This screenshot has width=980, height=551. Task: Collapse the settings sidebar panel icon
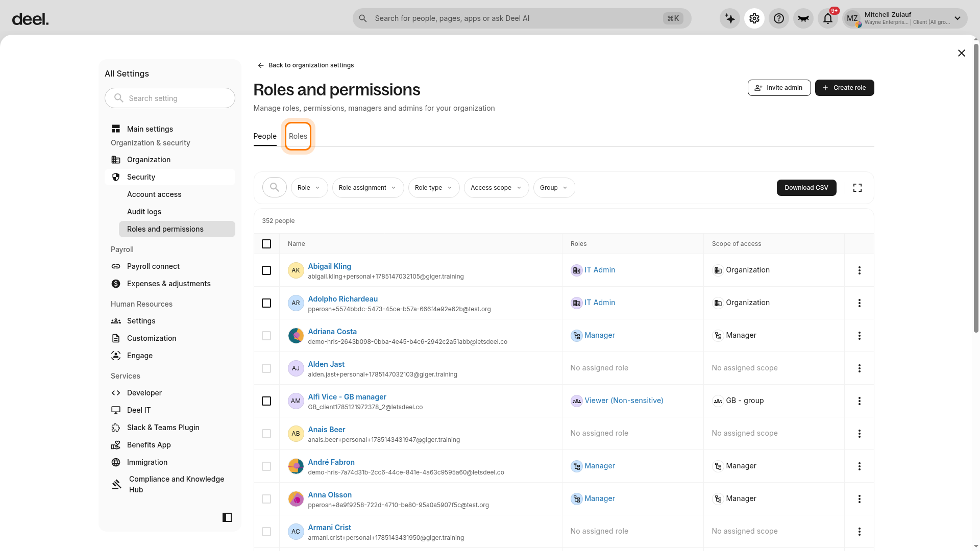pyautogui.click(x=227, y=517)
